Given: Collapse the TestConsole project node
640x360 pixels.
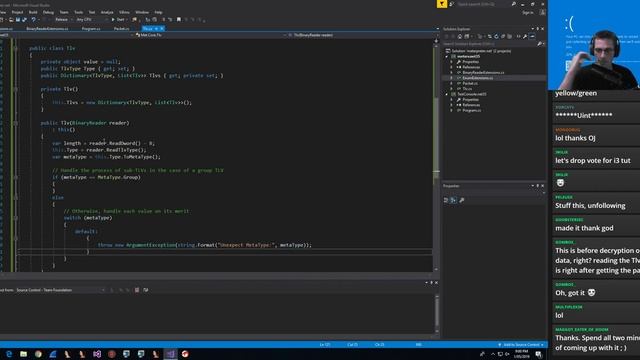Looking at the screenshot, I should [x=447, y=94].
